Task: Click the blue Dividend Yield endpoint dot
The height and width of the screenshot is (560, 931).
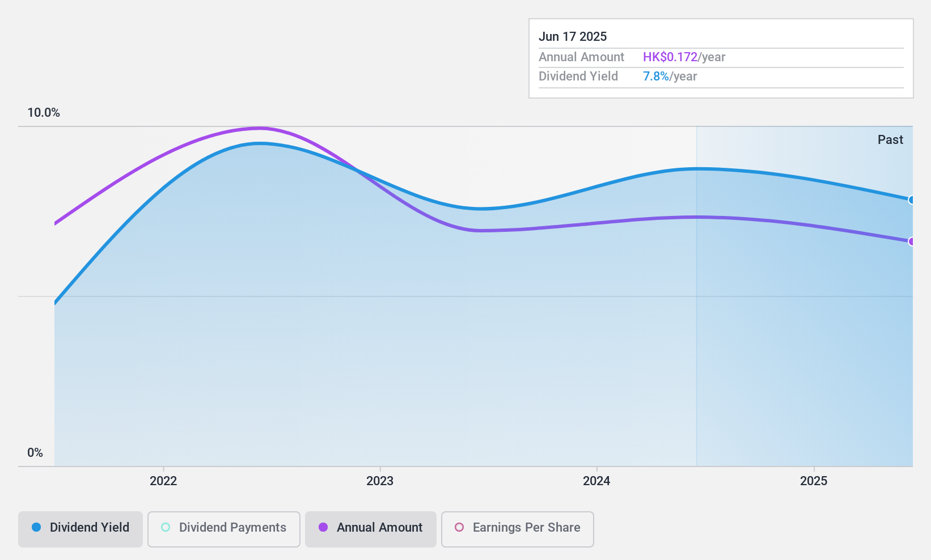Action: [912, 200]
